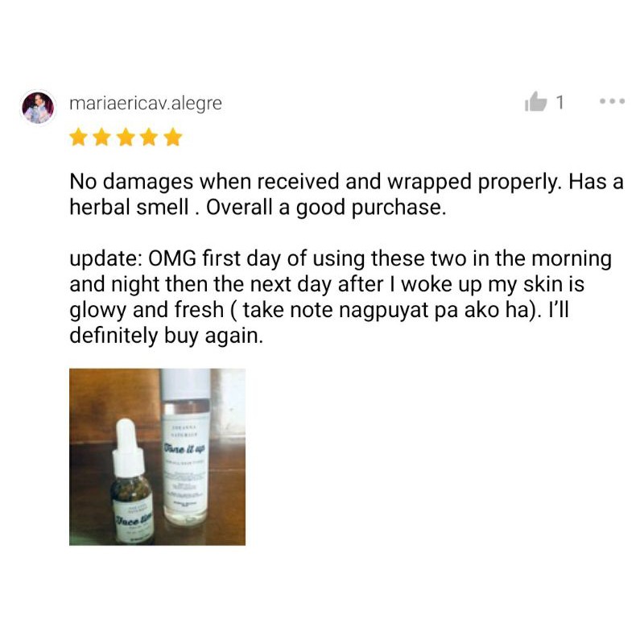
Task: Like the review with the thumbs-up icon
Action: (535, 101)
